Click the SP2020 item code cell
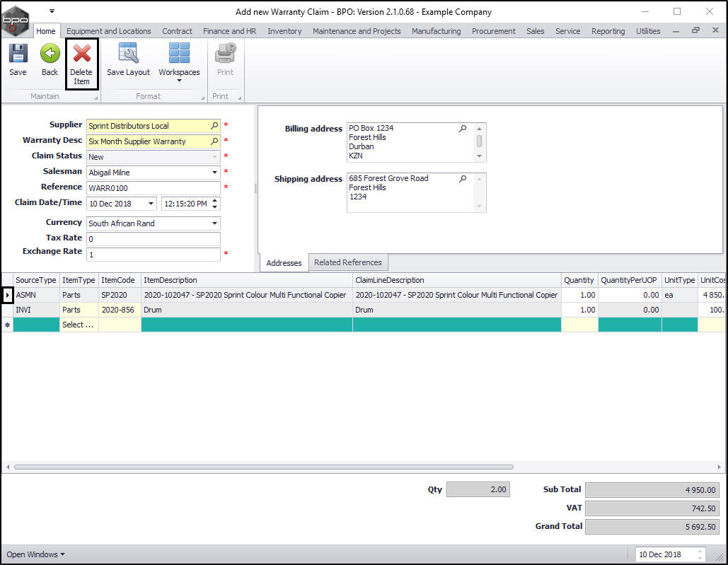This screenshot has width=728, height=565. coord(120,295)
